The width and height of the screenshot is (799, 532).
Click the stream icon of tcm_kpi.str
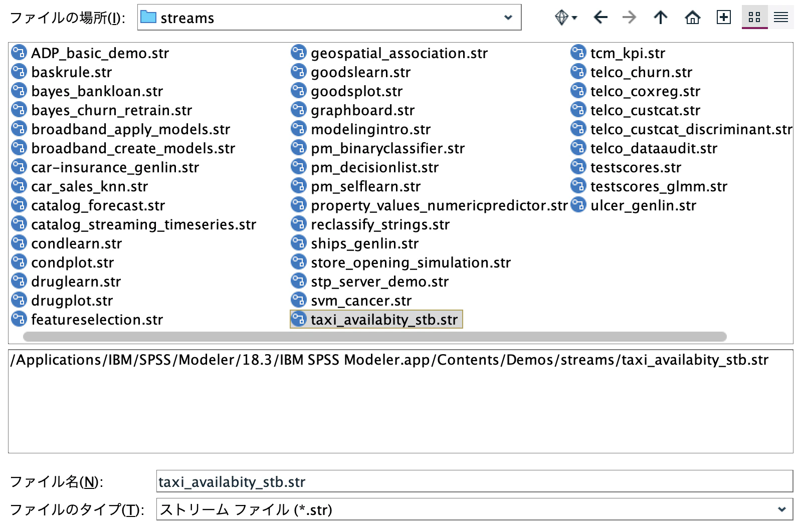578,53
